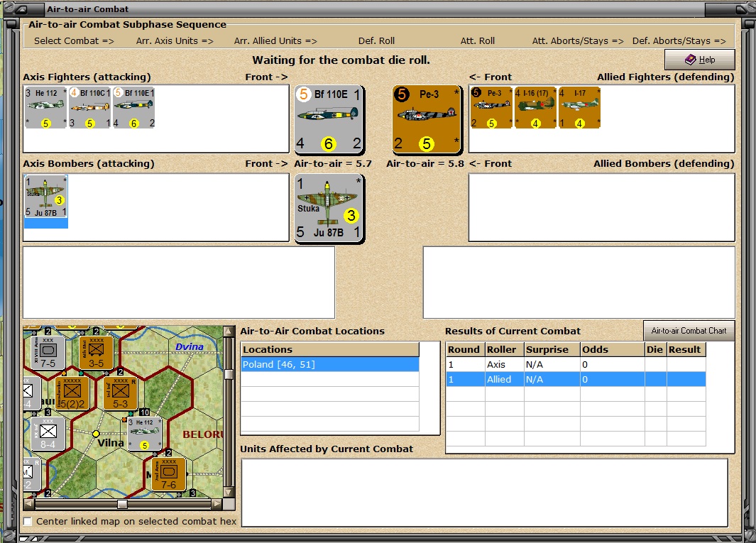This screenshot has width=756, height=543.
Task: Select the Axis roller row in results table
Action: [x=576, y=365]
